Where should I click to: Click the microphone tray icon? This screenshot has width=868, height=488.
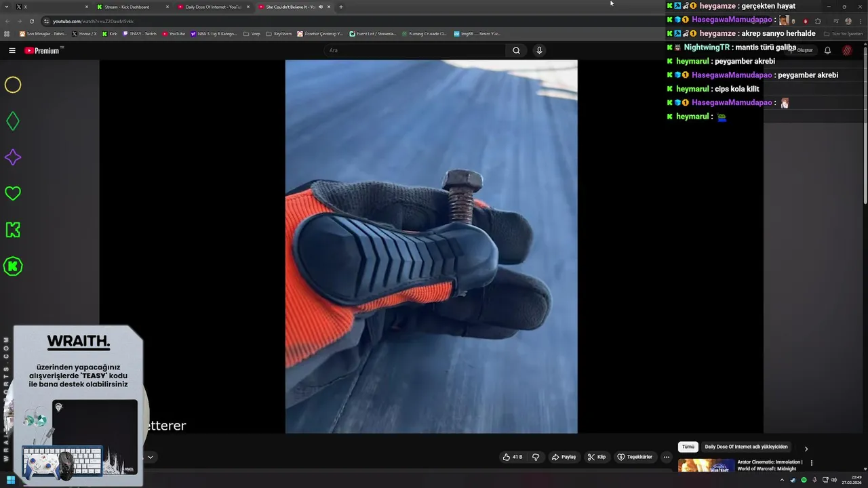tap(815, 480)
